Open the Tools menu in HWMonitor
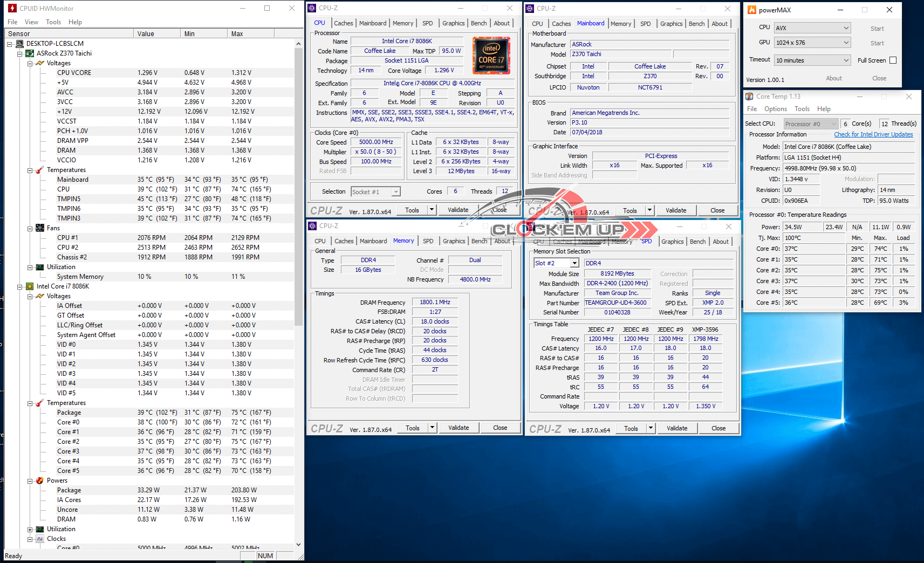The height and width of the screenshot is (563, 924). pyautogui.click(x=53, y=22)
